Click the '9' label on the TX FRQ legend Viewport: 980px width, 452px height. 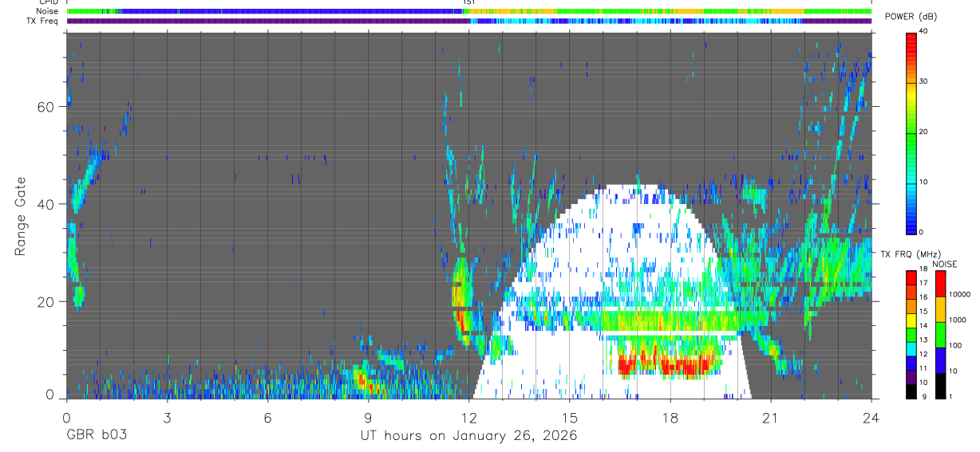924,396
